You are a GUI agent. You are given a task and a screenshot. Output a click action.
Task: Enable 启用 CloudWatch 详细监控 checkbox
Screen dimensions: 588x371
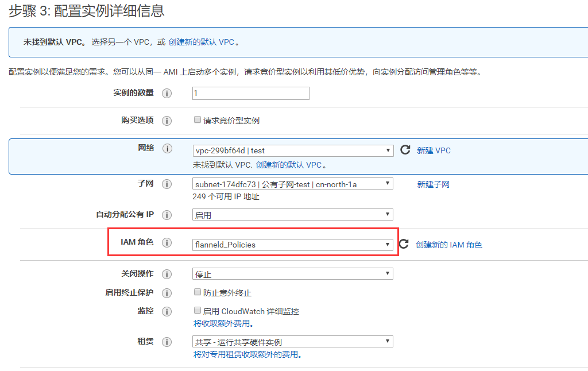198,311
